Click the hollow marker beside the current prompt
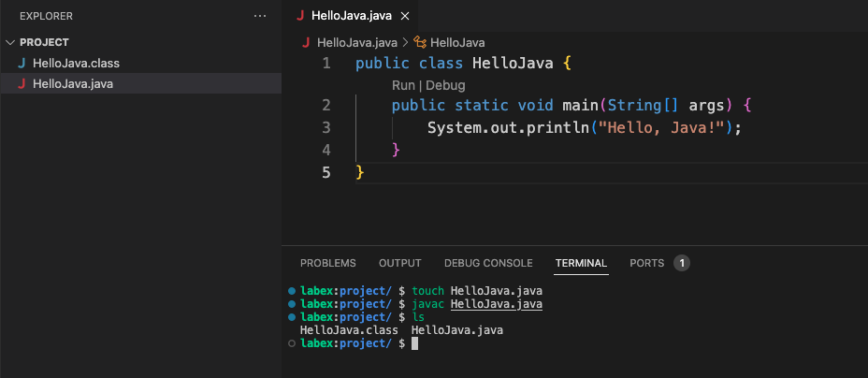 pyautogui.click(x=292, y=343)
